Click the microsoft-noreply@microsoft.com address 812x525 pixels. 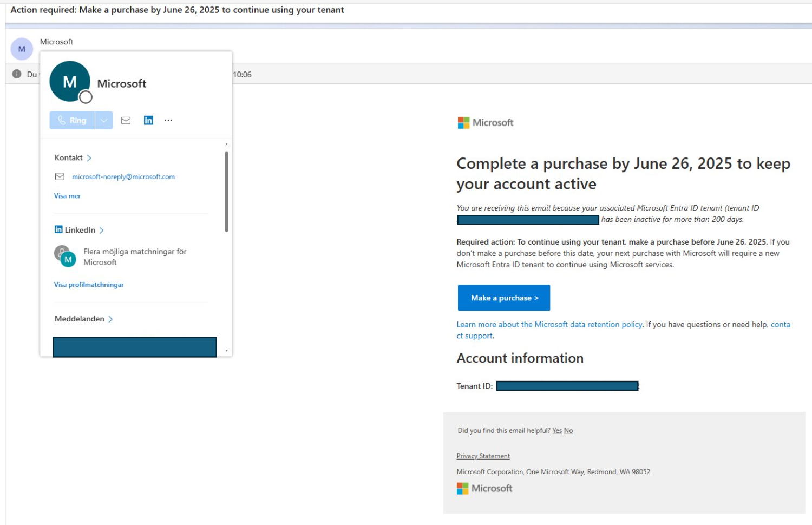[123, 176]
